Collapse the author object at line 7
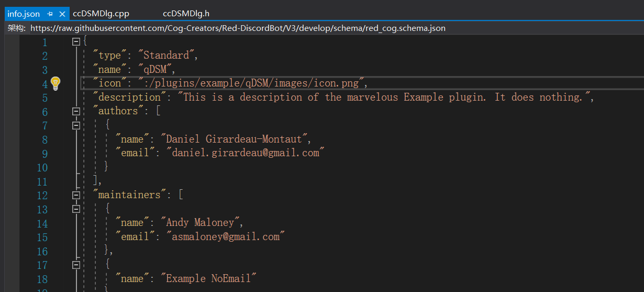Viewport: 644px width, 292px height. (x=76, y=125)
